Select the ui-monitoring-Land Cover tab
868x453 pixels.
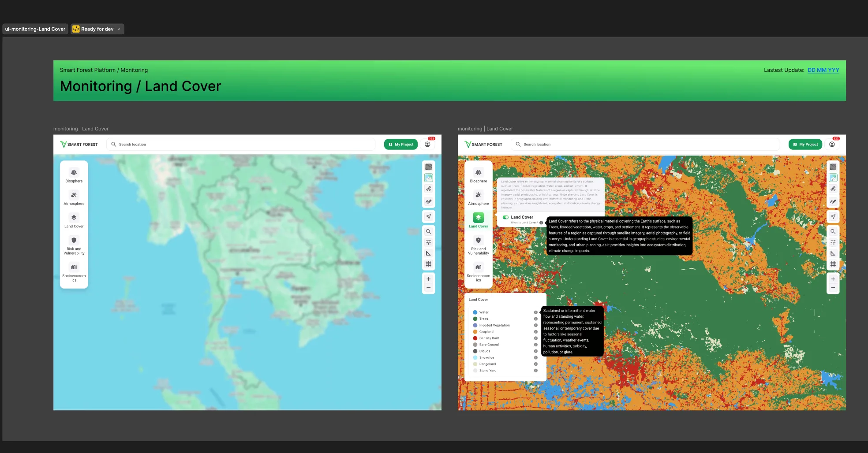tap(35, 29)
